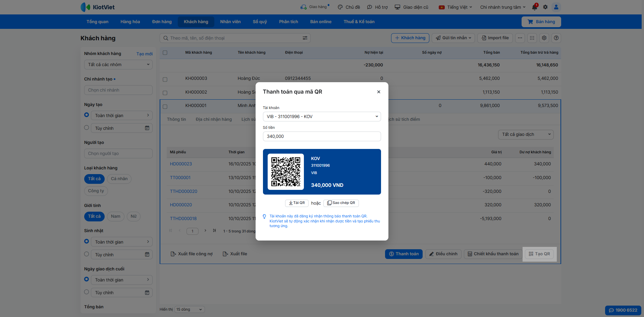Expand the Tài khoản account dropdown
The image size is (644, 317).
322,116
